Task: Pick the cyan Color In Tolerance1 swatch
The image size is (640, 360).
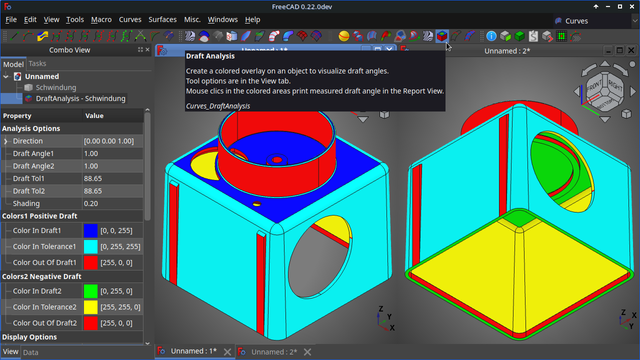Action: pyautogui.click(x=91, y=247)
